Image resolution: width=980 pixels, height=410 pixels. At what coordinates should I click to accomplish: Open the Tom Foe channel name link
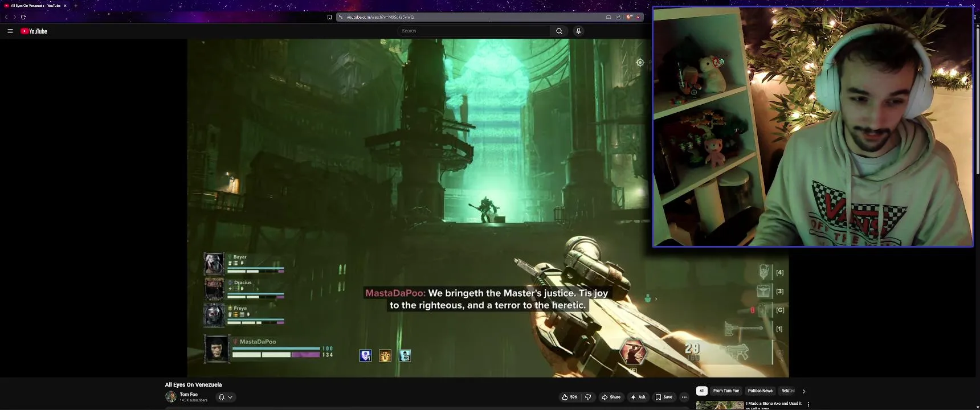pos(189,394)
